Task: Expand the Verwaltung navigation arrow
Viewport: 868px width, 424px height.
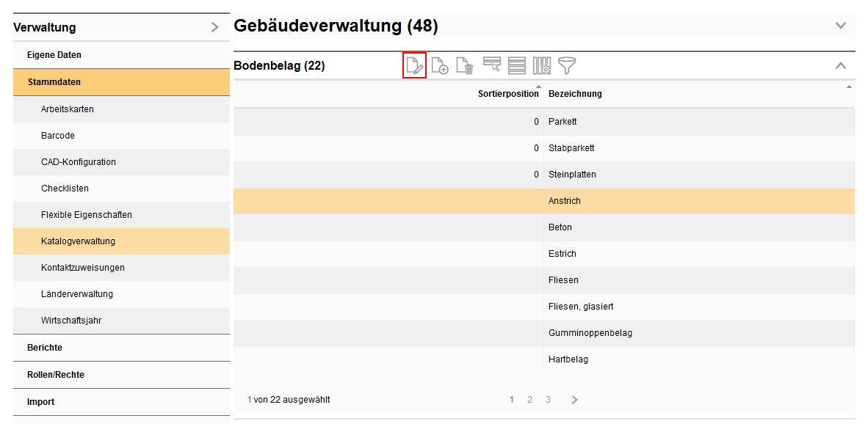Action: [x=215, y=26]
